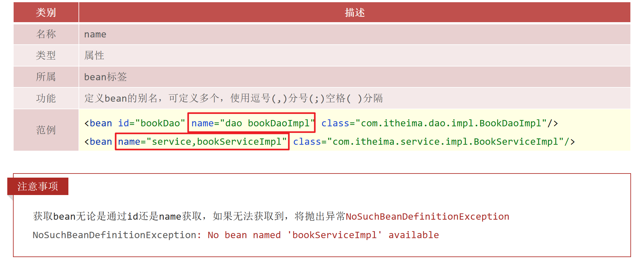Click the 注意事项 red label
Image resolution: width=644 pixels, height=265 pixels.
click(38, 186)
